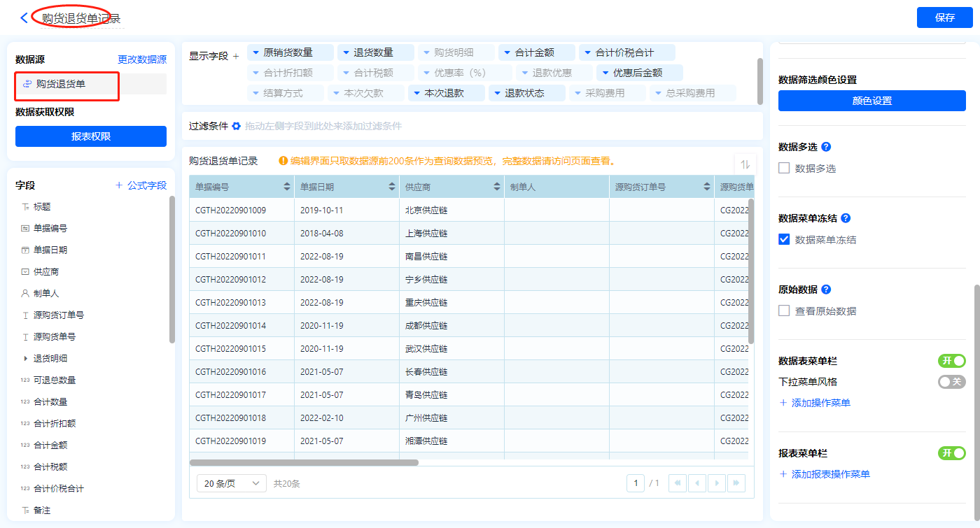Click help icon next to 数据菜单冻结
The image size is (980, 528).
(846, 218)
